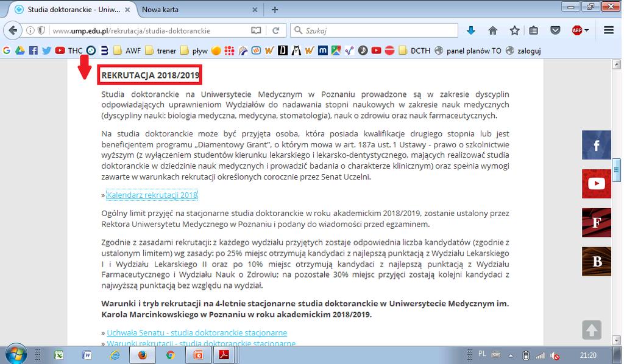Show bookmarks library list icon
This screenshot has height=364, width=624.
tap(534, 30)
